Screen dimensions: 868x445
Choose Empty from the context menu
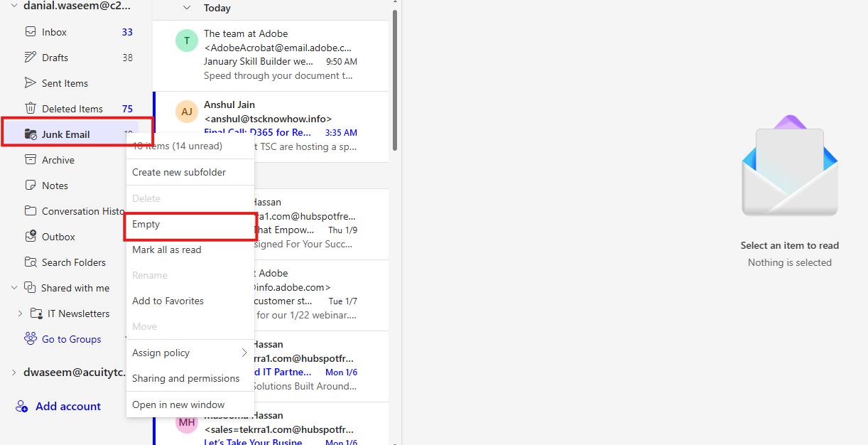click(146, 225)
